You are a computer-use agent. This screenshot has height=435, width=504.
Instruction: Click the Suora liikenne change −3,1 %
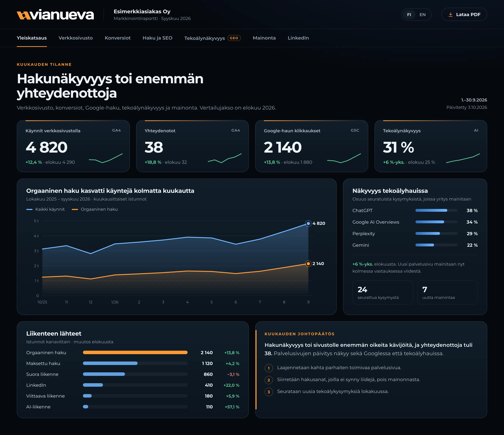pyautogui.click(x=233, y=374)
